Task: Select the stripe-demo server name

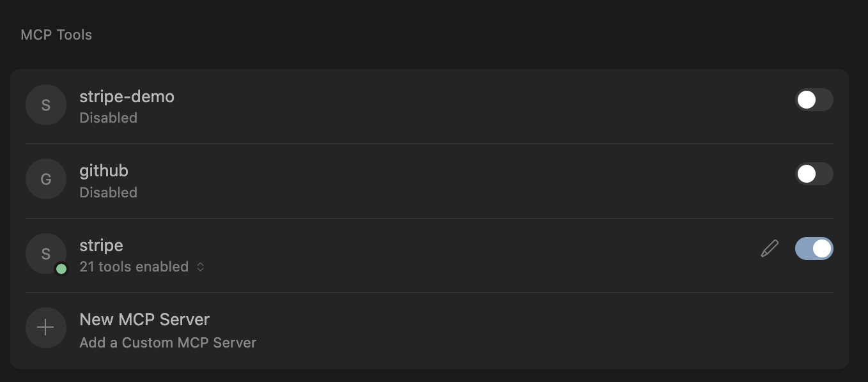Action: 127,96
